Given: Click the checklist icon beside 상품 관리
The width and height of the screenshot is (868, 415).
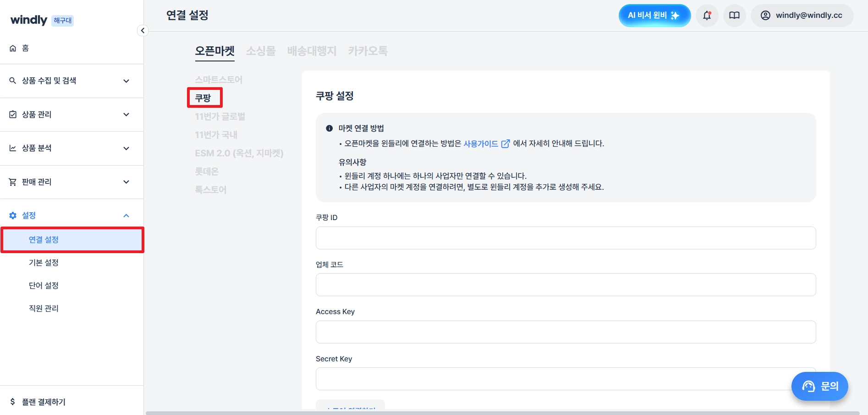Looking at the screenshot, I should 13,115.
